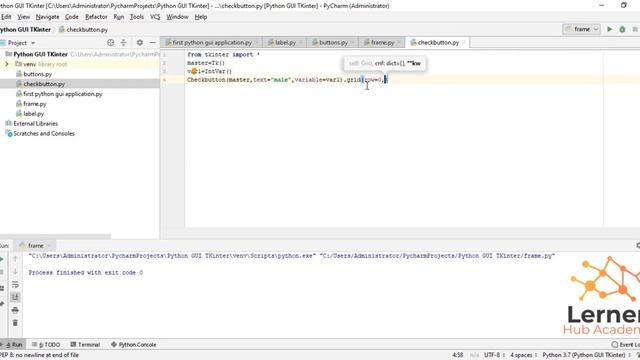Open Python 3.7 interpreter selector
Screen dimensions: 640x360
pyautogui.click(x=586, y=355)
